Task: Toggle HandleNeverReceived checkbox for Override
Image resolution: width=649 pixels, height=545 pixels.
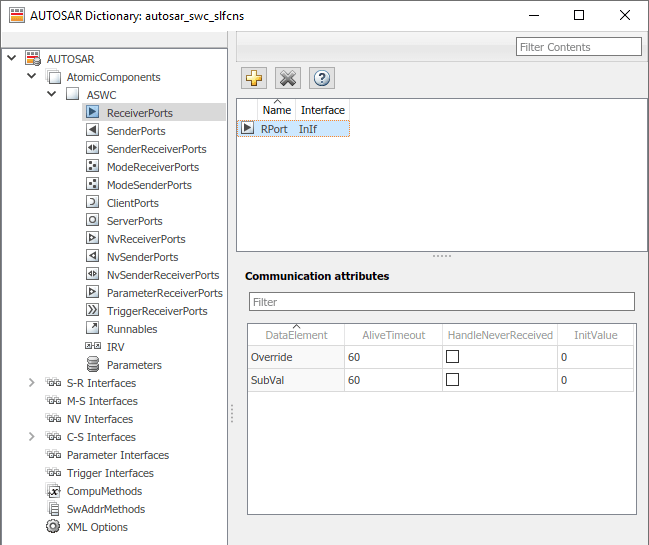Action: tap(452, 357)
